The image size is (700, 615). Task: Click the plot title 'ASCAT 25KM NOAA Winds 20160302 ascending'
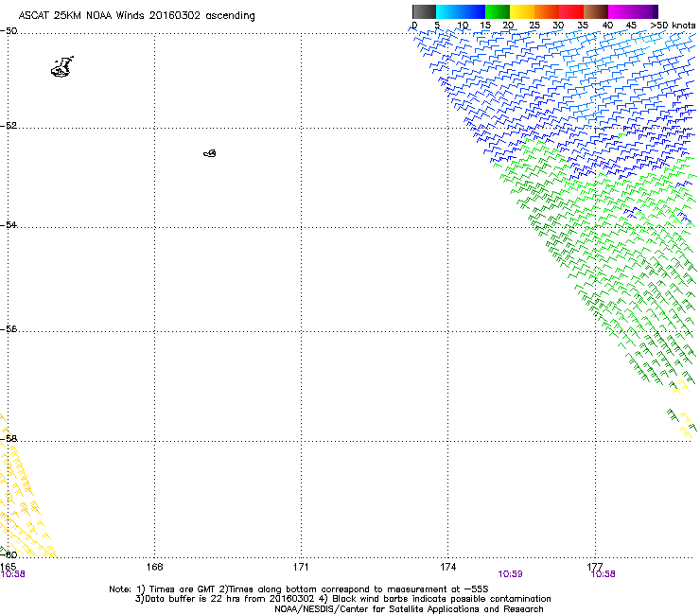pos(136,16)
